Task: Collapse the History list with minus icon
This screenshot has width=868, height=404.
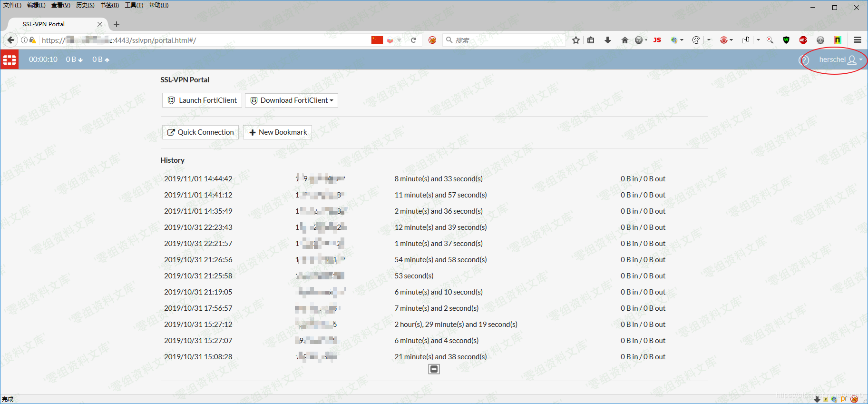Action: click(434, 369)
